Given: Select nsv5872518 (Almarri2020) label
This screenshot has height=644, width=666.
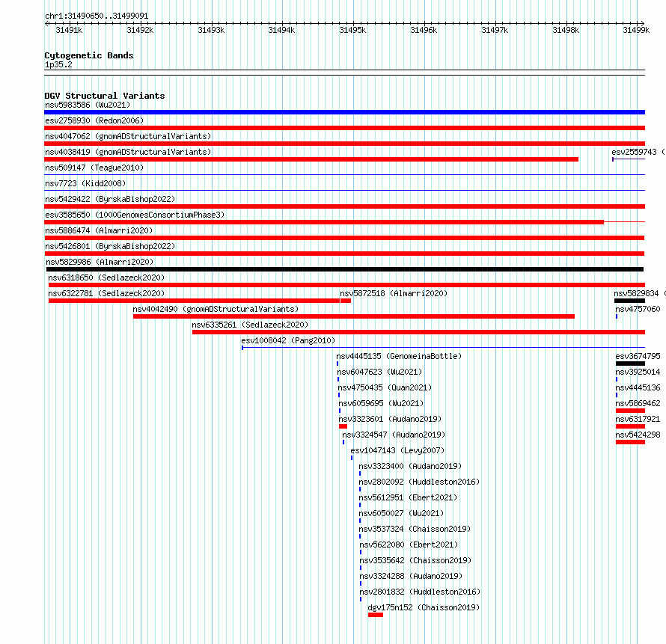Looking at the screenshot, I should coord(394,293).
